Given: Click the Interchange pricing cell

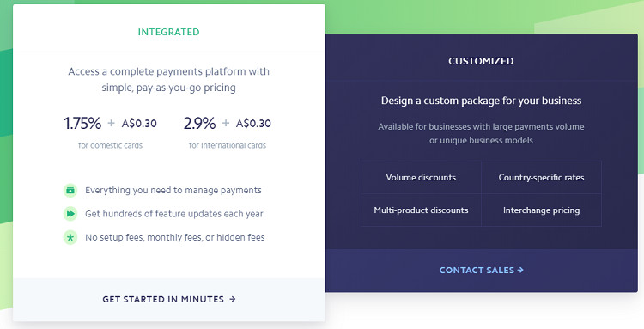Looking at the screenshot, I should pos(541,210).
